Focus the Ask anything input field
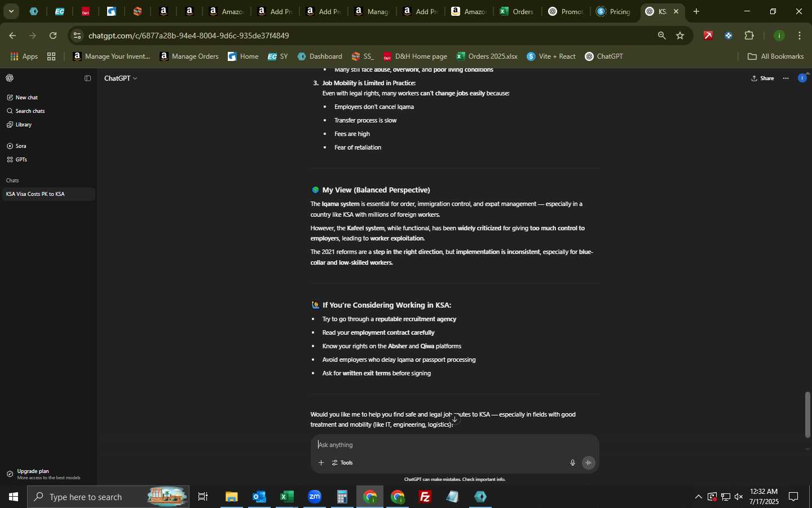This screenshot has width=812, height=508. coord(454,445)
